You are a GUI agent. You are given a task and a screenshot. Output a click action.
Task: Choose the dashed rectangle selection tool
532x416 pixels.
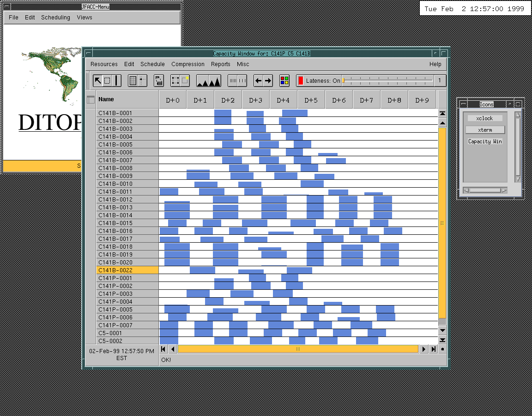pos(107,81)
